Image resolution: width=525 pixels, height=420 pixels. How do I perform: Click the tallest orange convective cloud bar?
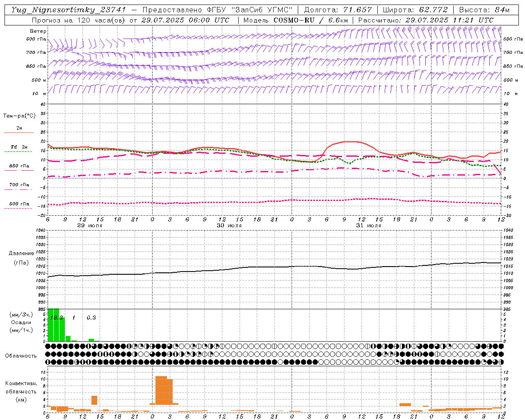(x=161, y=390)
